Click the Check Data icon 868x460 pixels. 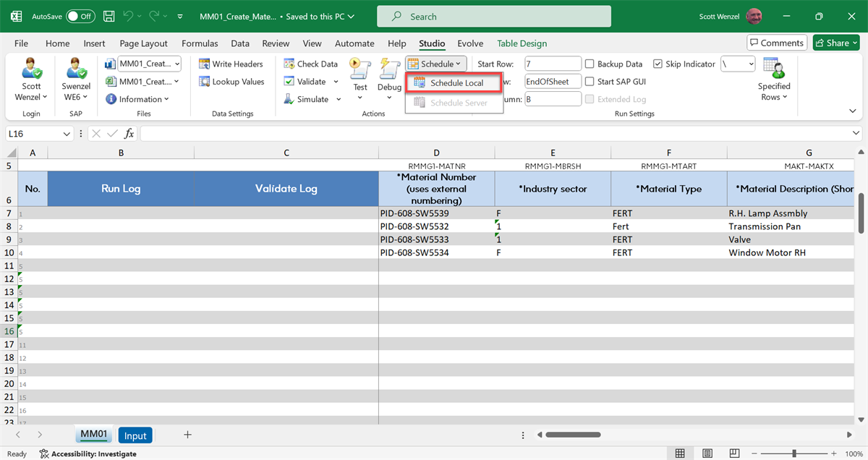pos(289,64)
